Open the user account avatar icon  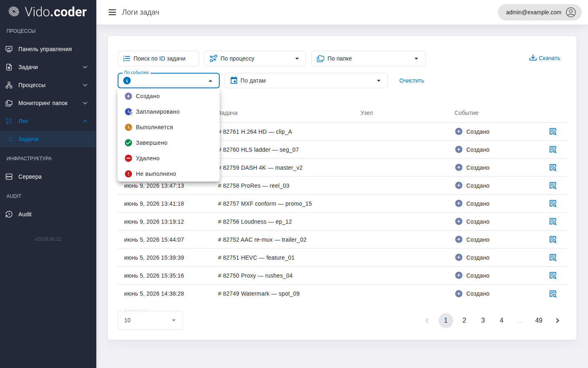pos(571,12)
